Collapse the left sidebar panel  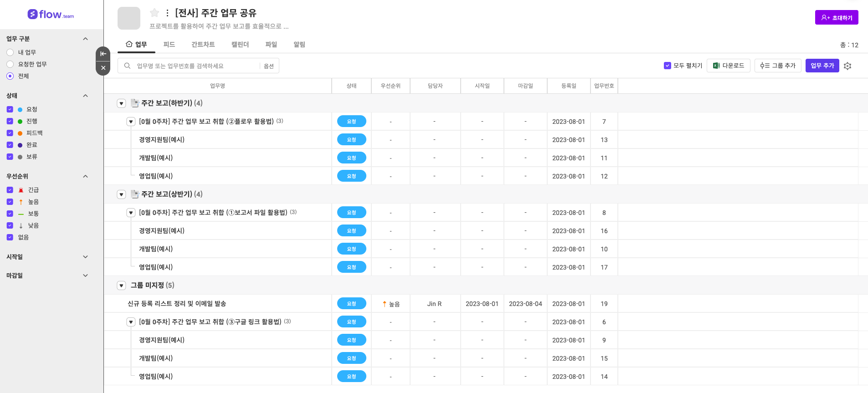pos(103,54)
